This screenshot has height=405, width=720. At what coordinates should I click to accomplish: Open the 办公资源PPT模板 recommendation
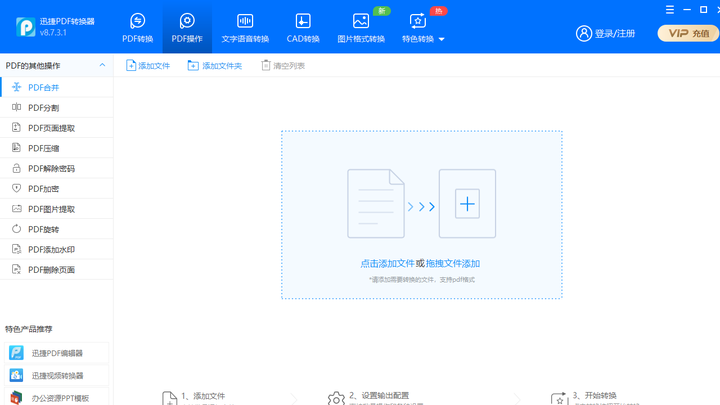pyautogui.click(x=56, y=397)
